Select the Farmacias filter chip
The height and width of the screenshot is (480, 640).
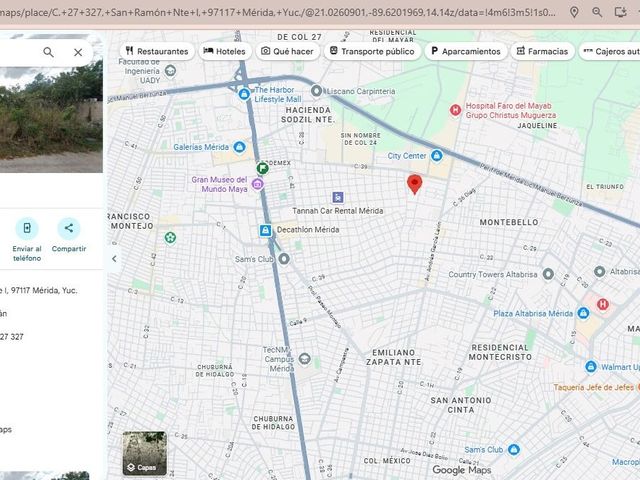pos(542,51)
